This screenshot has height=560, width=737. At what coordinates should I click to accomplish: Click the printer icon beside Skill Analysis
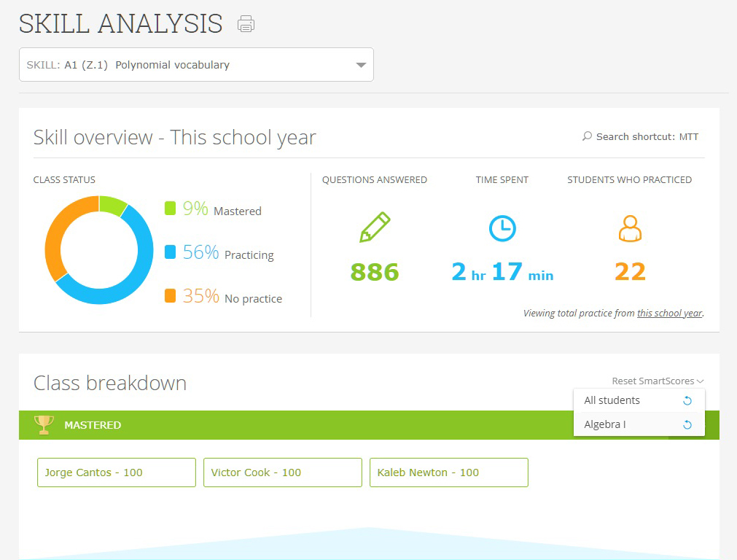[x=246, y=24]
